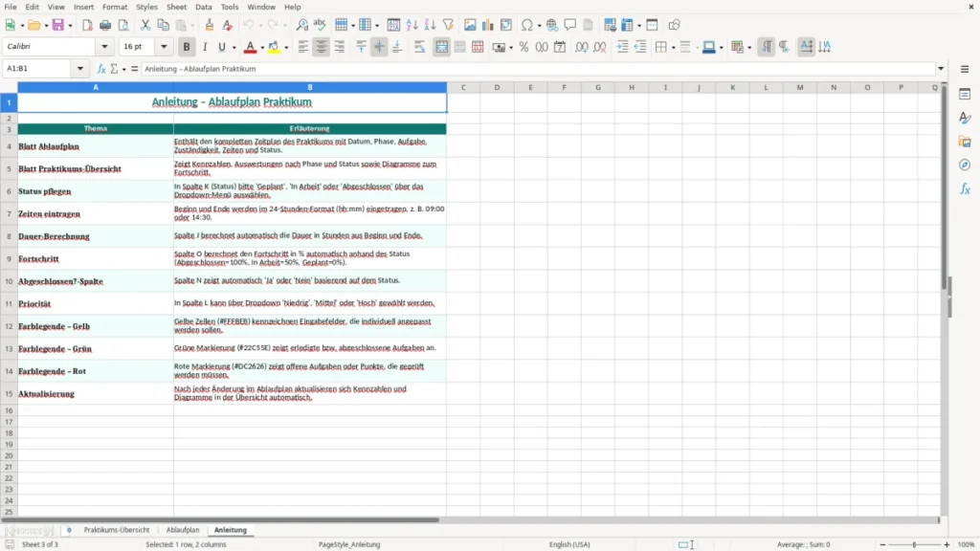The width and height of the screenshot is (980, 551).
Task: Save the document with the Save icon
Action: pos(58,25)
